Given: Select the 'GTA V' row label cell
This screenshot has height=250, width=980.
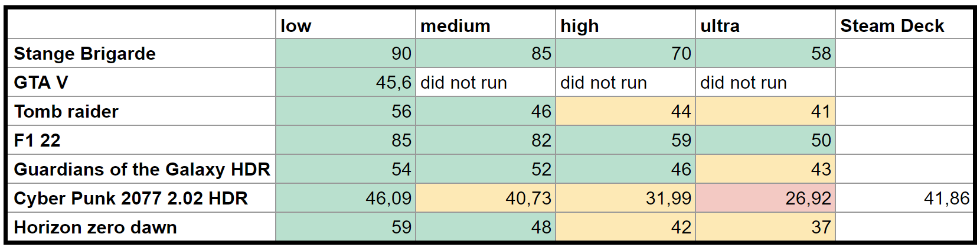Looking at the screenshot, I should (142, 82).
